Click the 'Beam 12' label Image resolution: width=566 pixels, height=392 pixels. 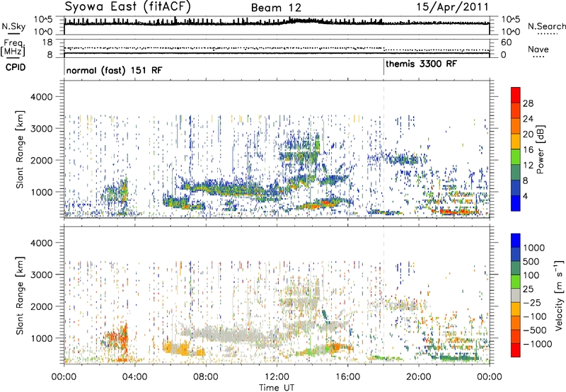pyautogui.click(x=276, y=8)
